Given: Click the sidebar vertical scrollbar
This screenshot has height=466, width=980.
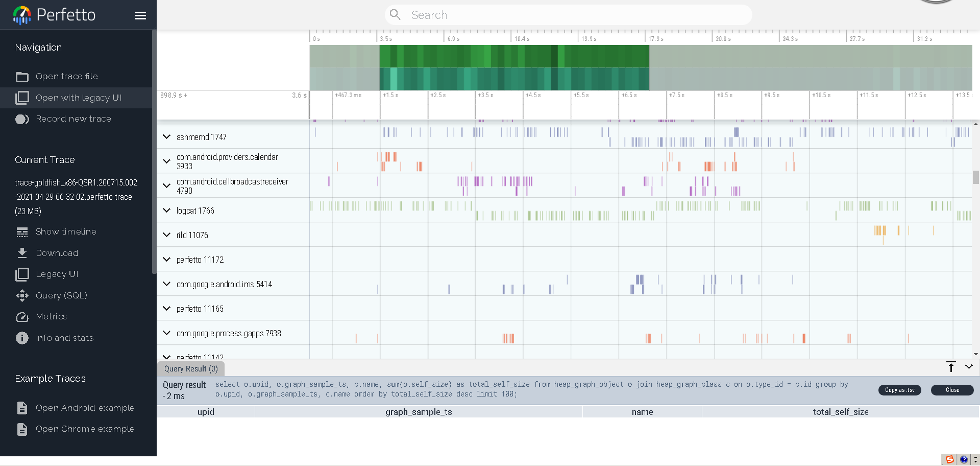Looking at the screenshot, I should pyautogui.click(x=154, y=152).
